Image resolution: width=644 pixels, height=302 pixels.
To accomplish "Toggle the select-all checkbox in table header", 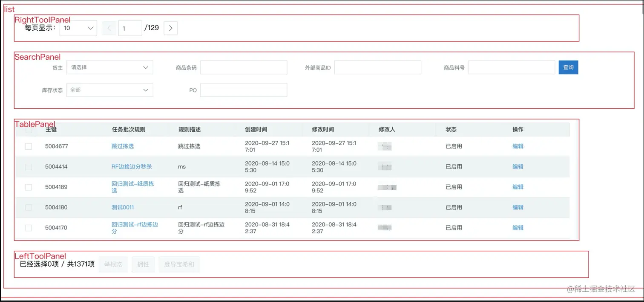I will pyautogui.click(x=29, y=130).
